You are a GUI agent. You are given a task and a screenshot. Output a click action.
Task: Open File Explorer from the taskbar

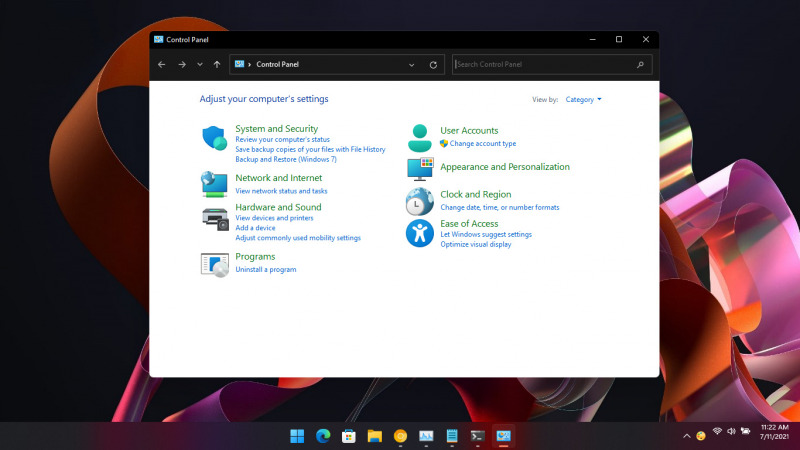pos(374,436)
